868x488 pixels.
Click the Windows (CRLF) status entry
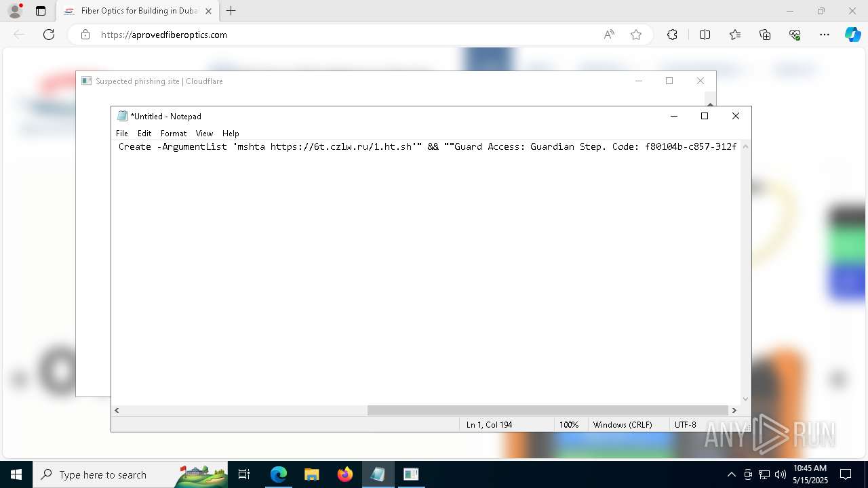pyautogui.click(x=623, y=425)
